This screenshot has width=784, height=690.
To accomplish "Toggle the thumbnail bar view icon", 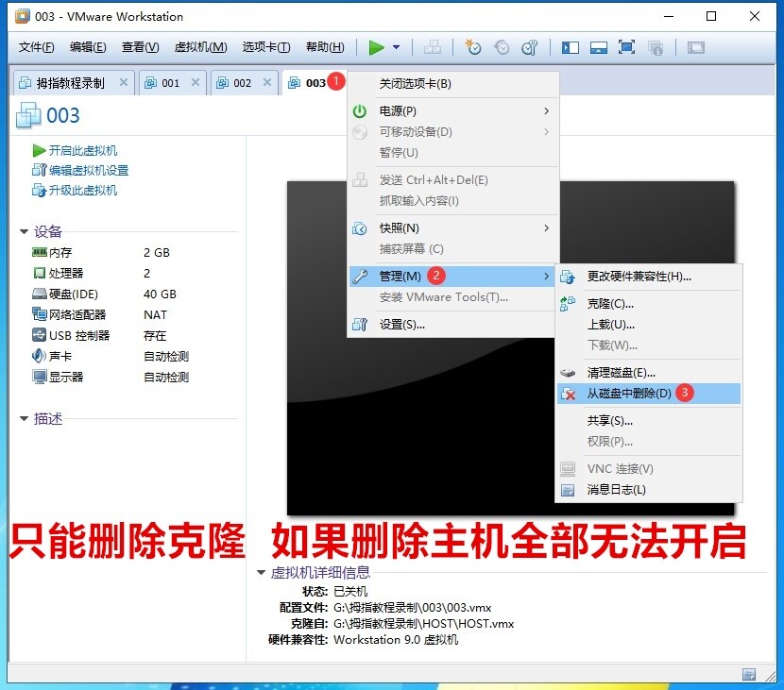I will [598, 47].
